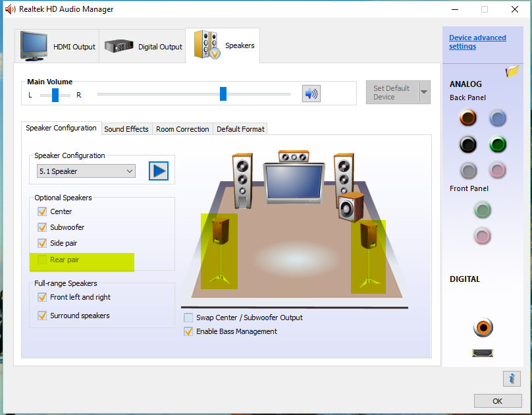Click the black back panel audio jack
This screenshot has height=415, width=532.
click(x=468, y=144)
